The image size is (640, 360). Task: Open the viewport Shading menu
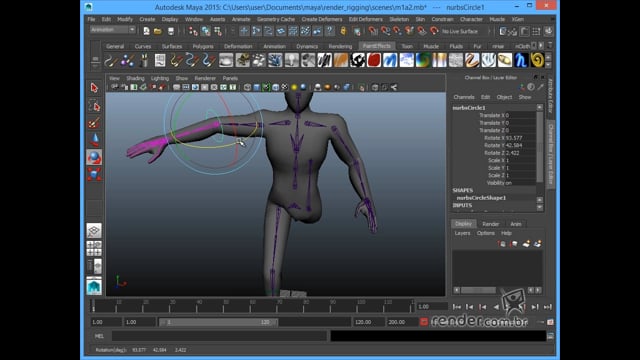click(x=135, y=78)
